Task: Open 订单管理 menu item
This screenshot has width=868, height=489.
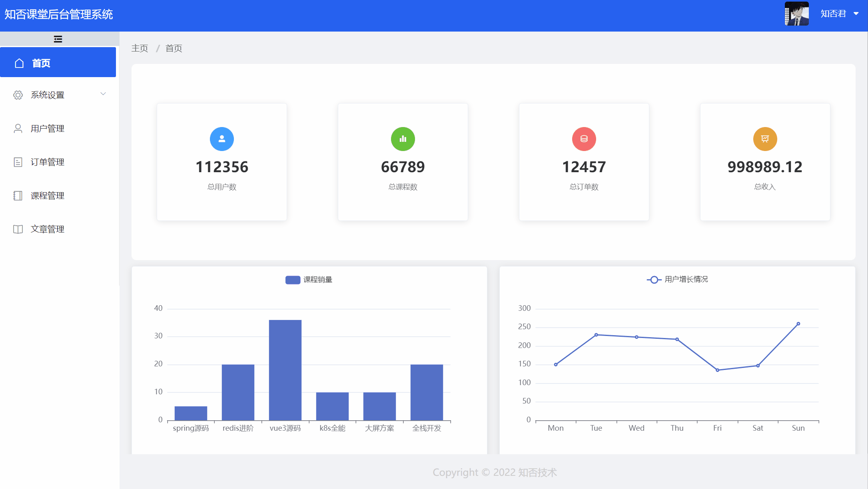Action: click(x=48, y=162)
